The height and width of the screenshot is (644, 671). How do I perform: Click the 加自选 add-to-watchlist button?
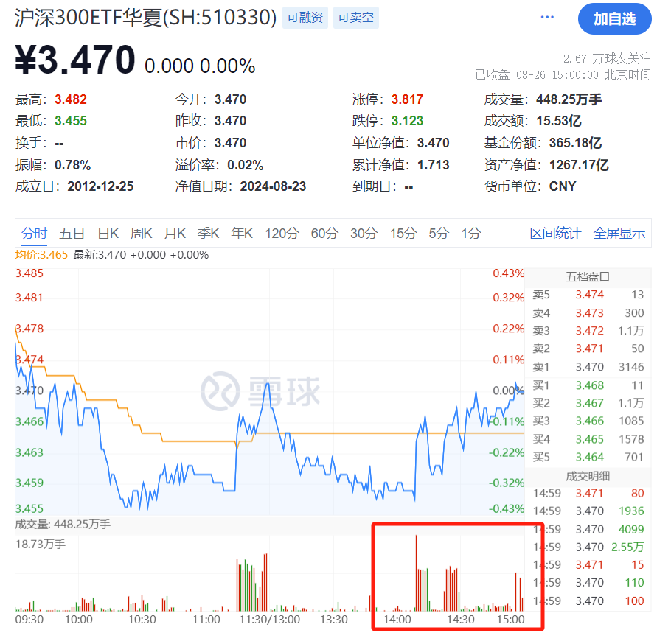(614, 19)
